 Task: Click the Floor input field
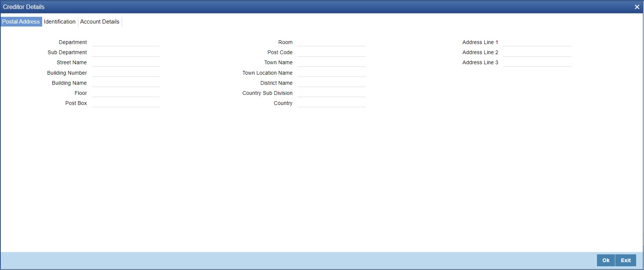[126, 93]
